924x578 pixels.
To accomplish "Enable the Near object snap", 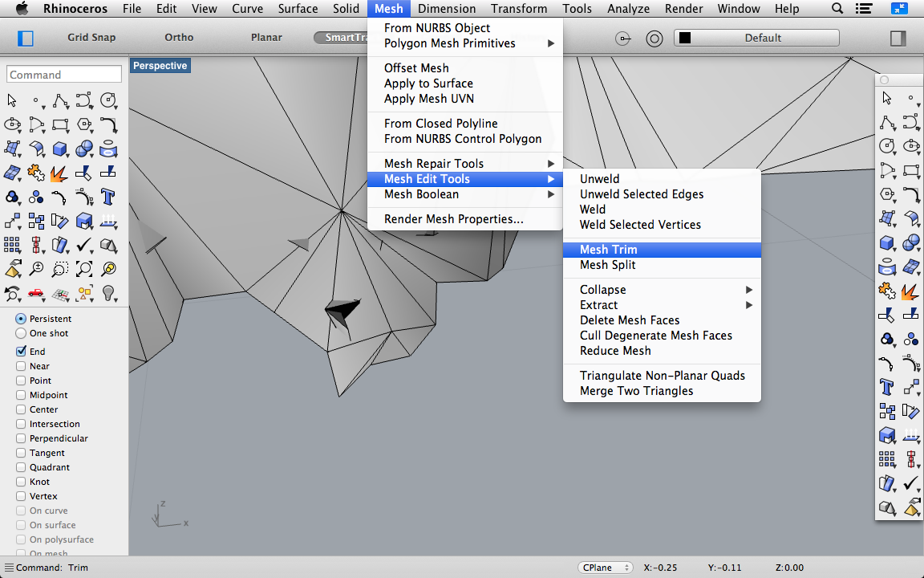I will point(22,366).
